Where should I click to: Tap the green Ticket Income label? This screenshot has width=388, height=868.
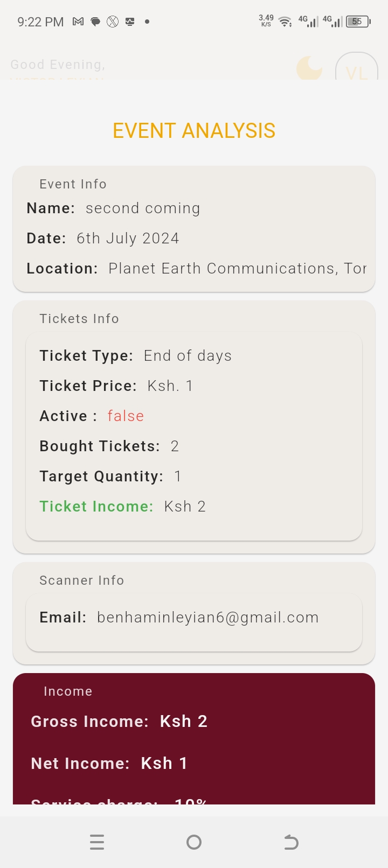click(x=96, y=507)
